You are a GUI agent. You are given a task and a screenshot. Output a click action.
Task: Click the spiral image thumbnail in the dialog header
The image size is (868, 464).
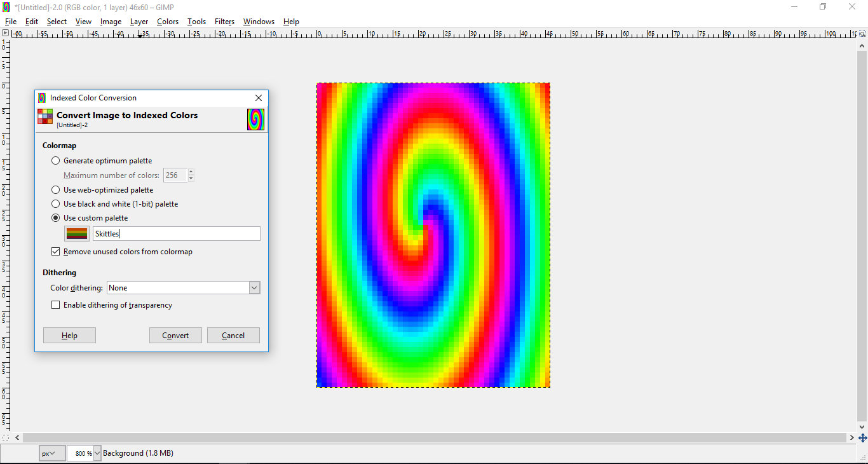(255, 119)
